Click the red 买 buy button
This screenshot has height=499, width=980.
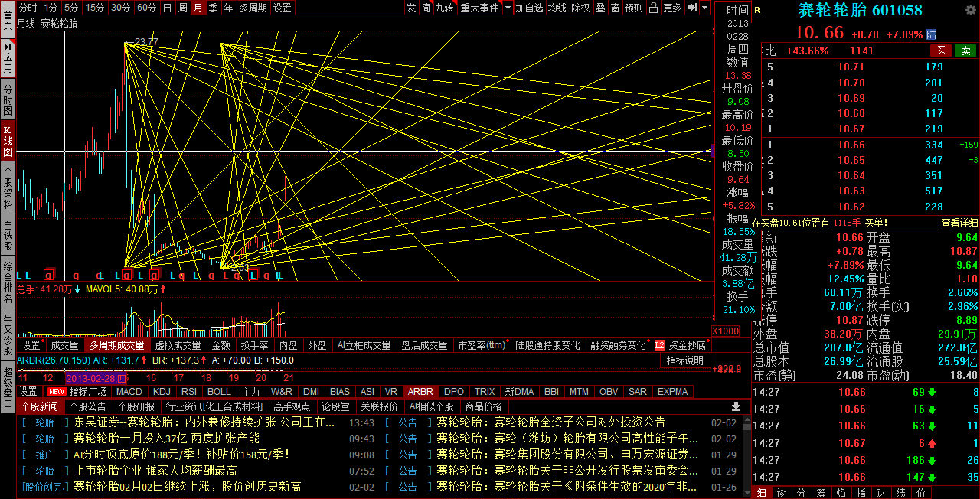(941, 51)
